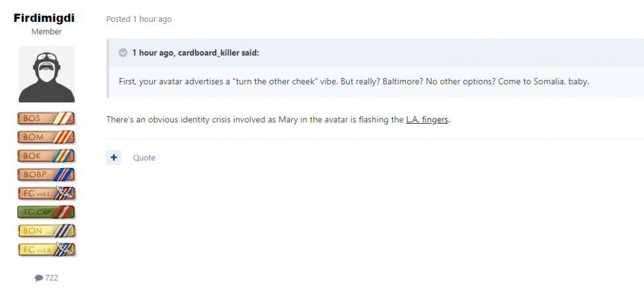Click the Firdimigdi pilot avatar image
The width and height of the screenshot is (644, 293).
point(46,74)
